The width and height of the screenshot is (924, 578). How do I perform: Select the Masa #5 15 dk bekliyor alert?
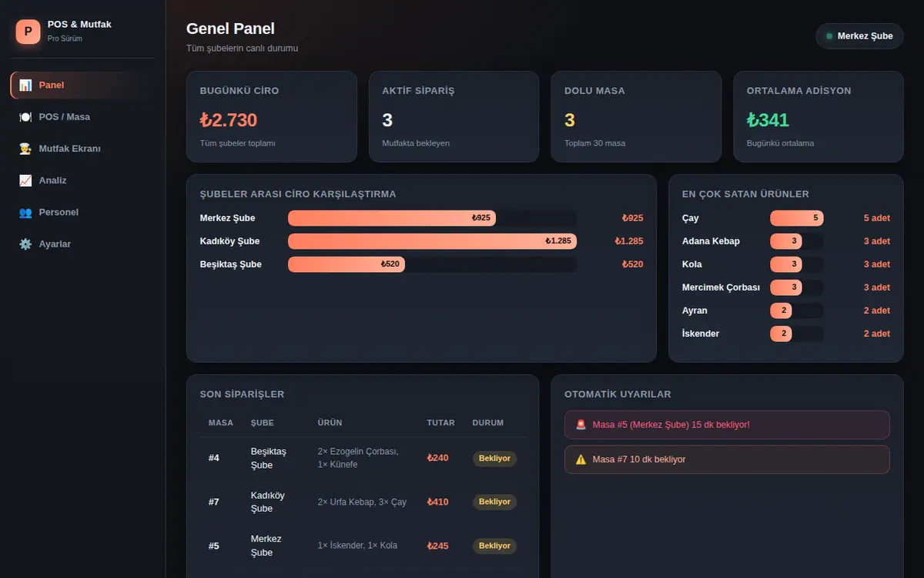point(727,425)
